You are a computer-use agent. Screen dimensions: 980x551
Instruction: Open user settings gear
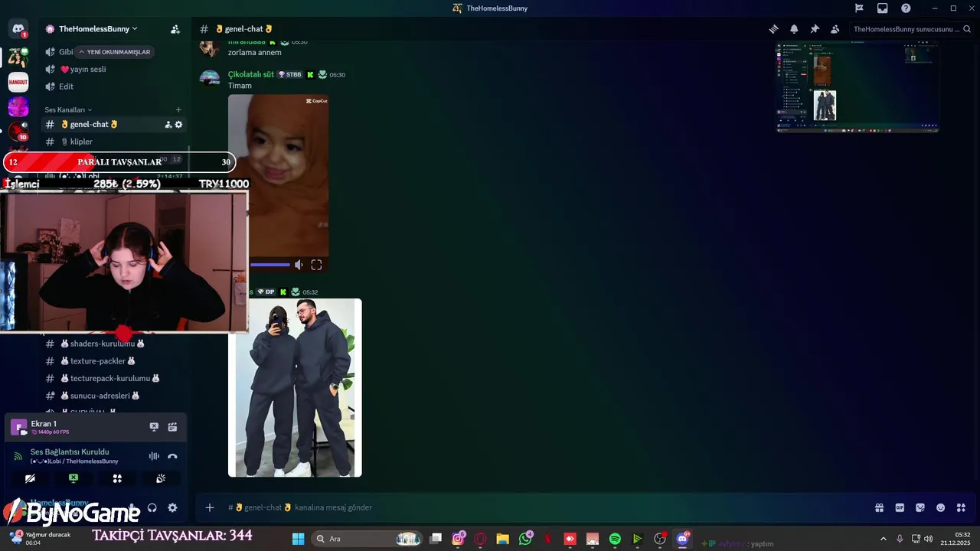[x=172, y=507]
